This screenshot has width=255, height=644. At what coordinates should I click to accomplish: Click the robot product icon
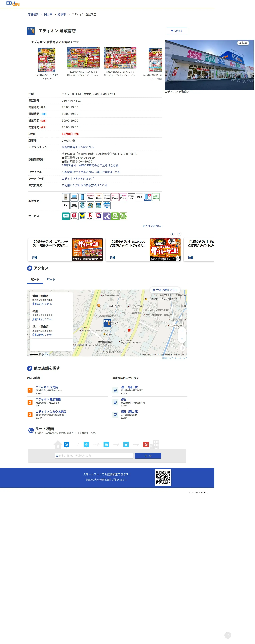(82, 205)
